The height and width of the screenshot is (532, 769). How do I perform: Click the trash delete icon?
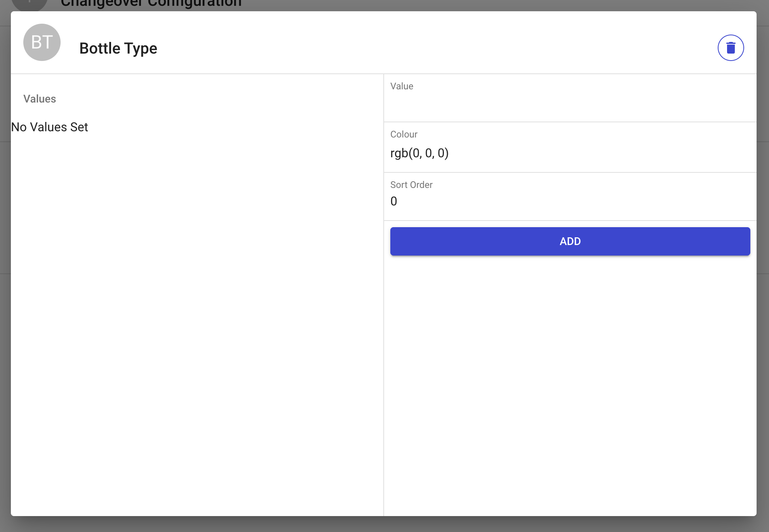tap(731, 48)
